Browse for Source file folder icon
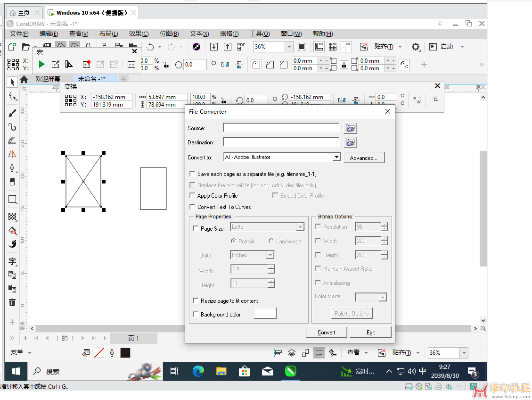This screenshot has height=400, width=532. coord(351,128)
